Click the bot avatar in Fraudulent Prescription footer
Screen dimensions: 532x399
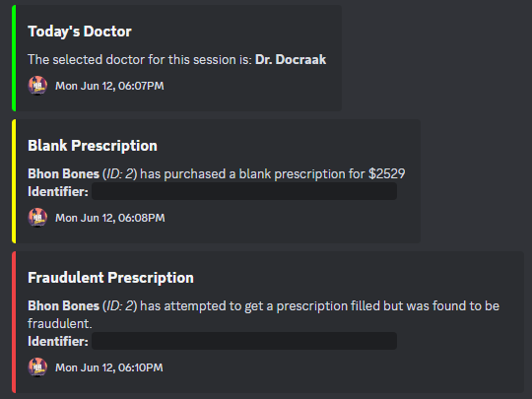click(x=37, y=367)
